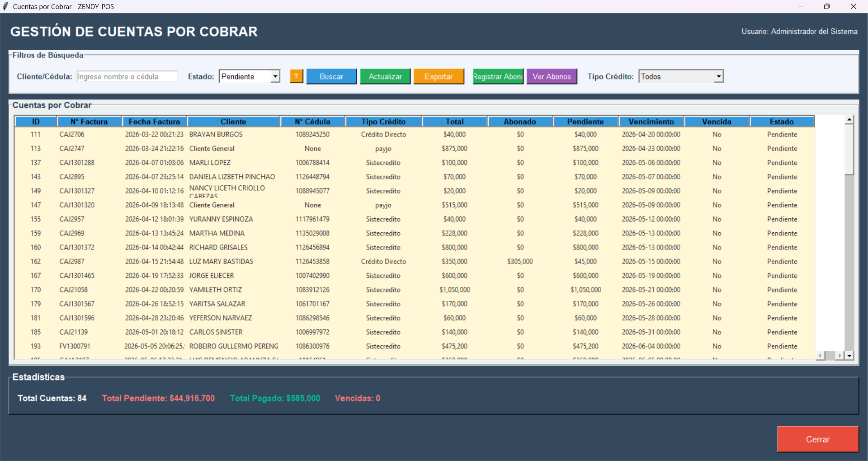
Task: Sort by Fecha Factura column header
Action: coord(154,122)
